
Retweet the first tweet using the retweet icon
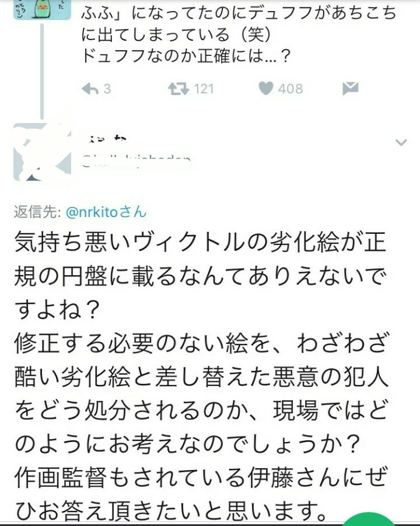coord(178,89)
